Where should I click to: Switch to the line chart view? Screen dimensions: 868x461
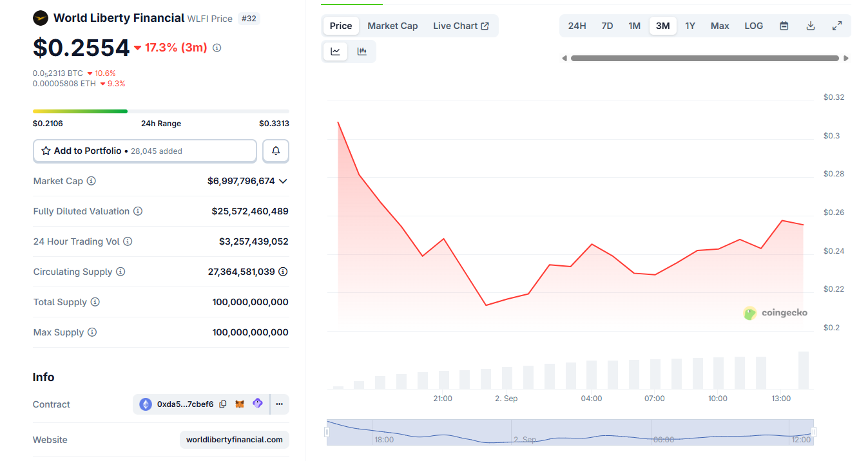pos(336,52)
